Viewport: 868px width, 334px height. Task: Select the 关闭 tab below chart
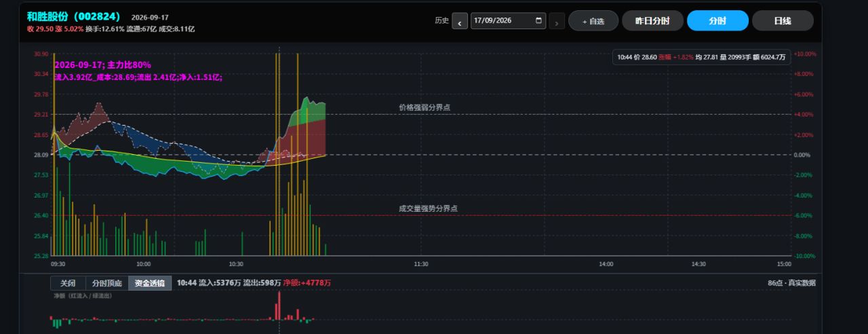click(x=68, y=283)
